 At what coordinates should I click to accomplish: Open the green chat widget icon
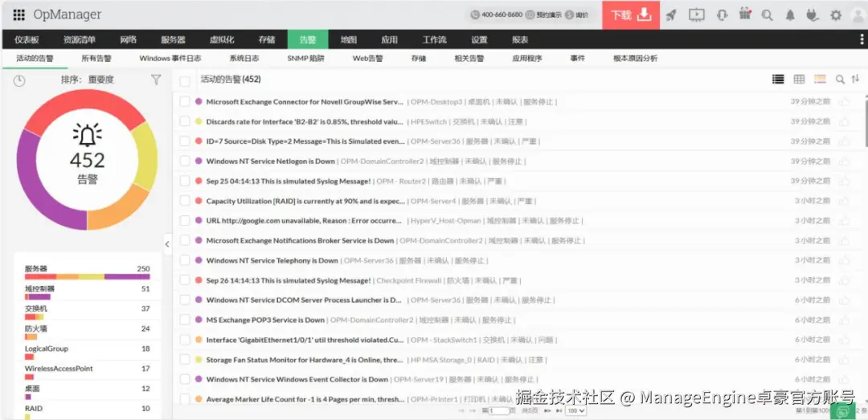pyautogui.click(x=843, y=412)
